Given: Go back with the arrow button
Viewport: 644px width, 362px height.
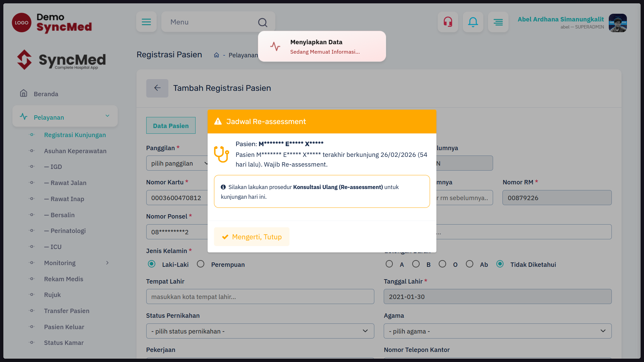Looking at the screenshot, I should click(157, 88).
